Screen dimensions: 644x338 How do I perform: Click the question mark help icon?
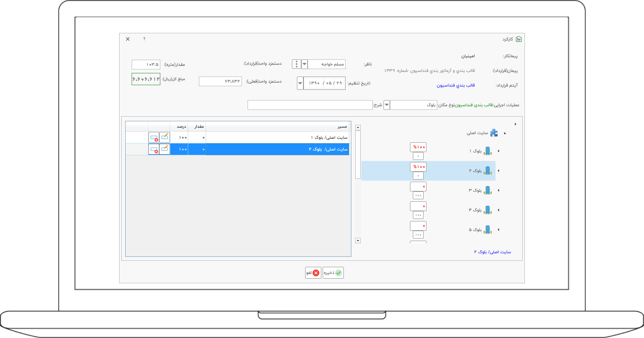144,39
